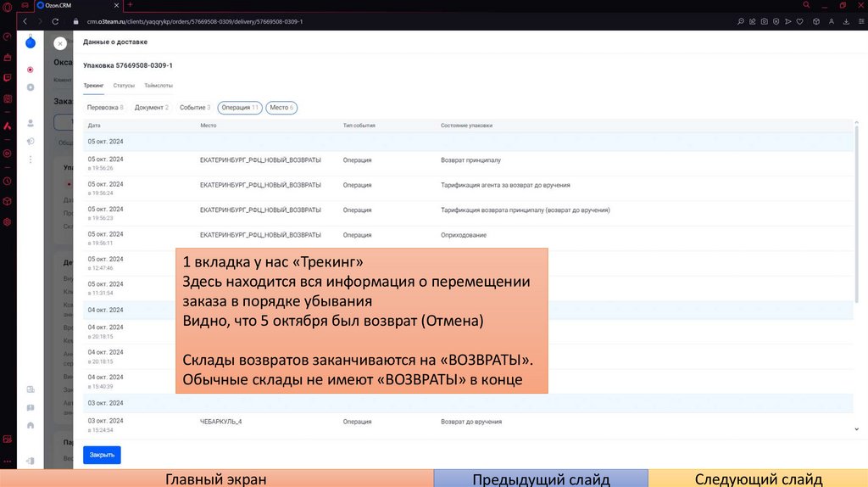Click 'Тарификация агента за возврат до вручения' text
868x487 pixels.
505,185
